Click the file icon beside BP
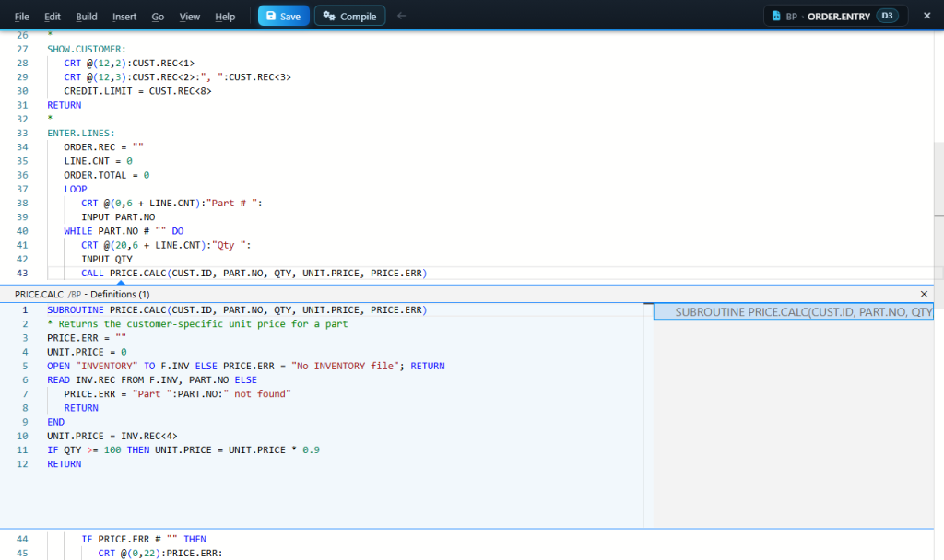The height and width of the screenshot is (560, 944). 776,17
